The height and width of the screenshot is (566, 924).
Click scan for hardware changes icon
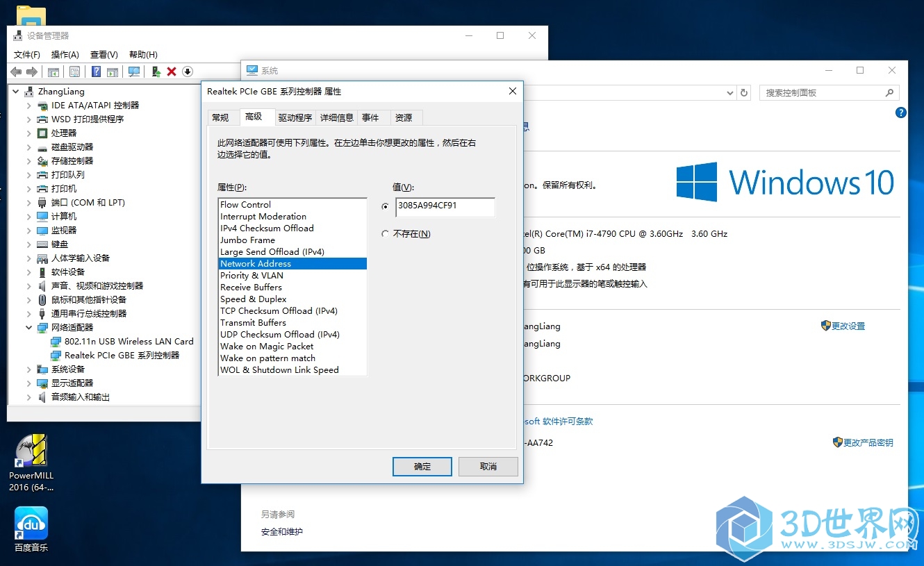point(134,72)
